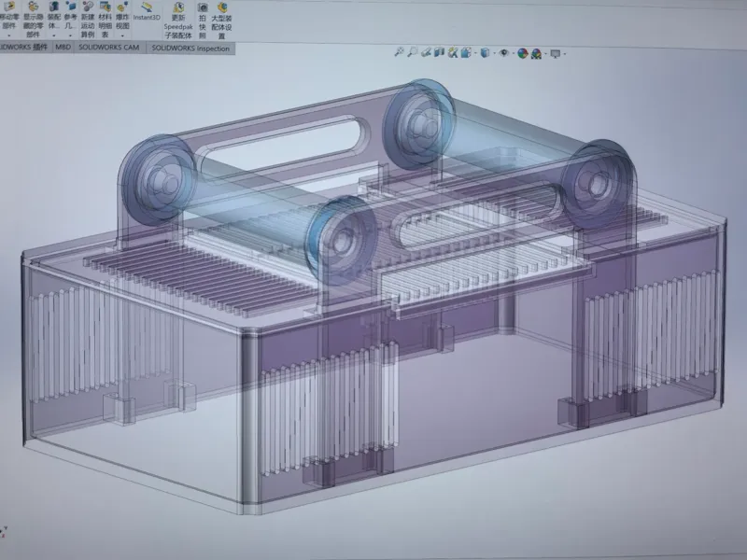Open Edit Appearance color sphere
747x560 pixels.
coord(523,53)
